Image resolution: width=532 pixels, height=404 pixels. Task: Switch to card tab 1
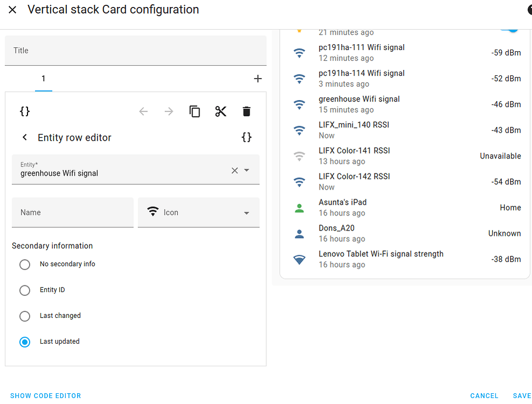[44, 79]
